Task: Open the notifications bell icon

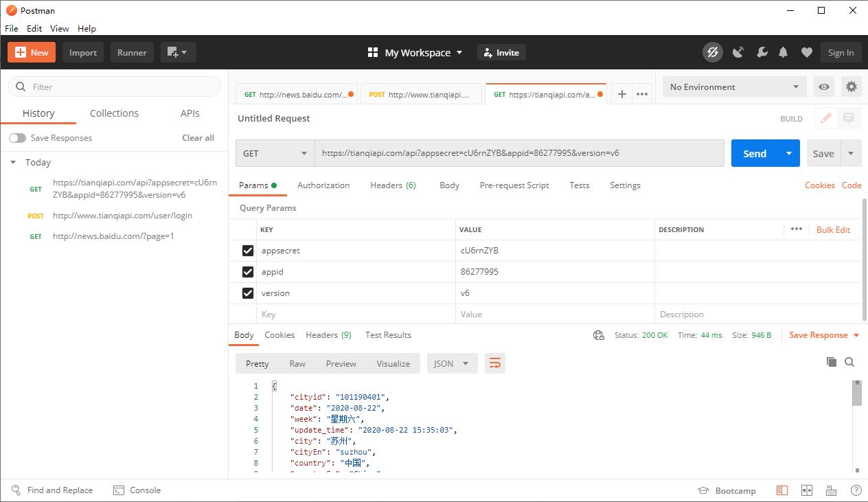Action: point(783,52)
